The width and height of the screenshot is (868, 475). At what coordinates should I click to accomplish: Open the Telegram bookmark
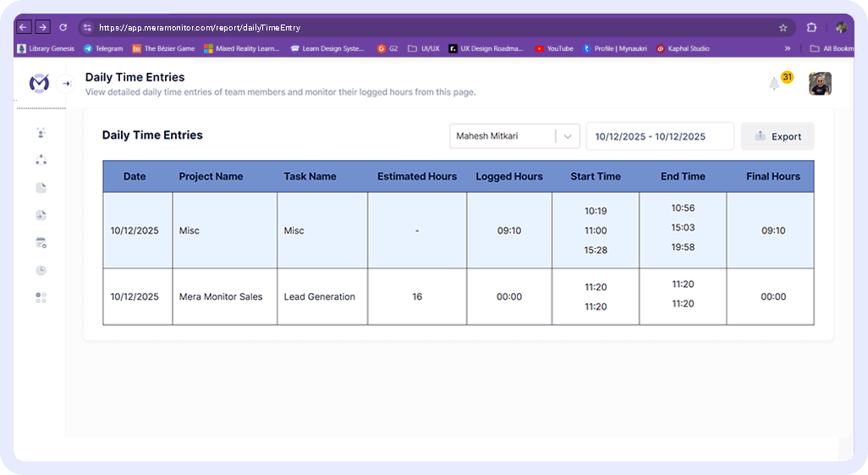pyautogui.click(x=103, y=49)
